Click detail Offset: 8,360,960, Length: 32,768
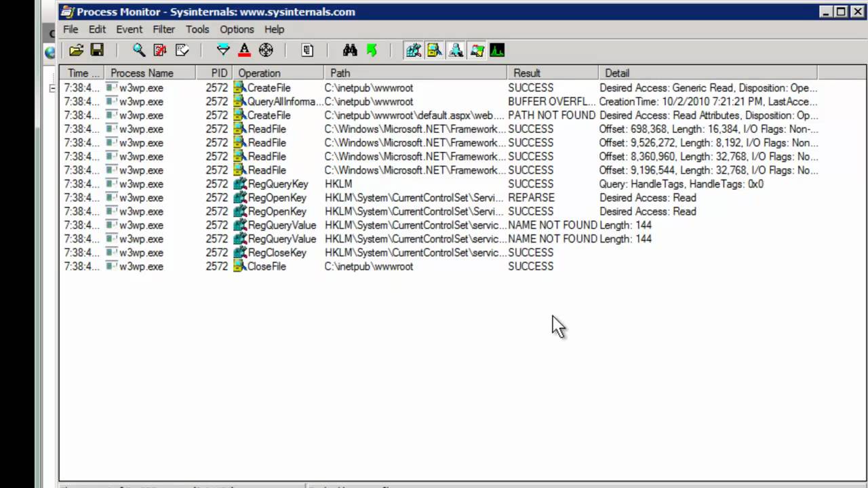 (x=709, y=157)
